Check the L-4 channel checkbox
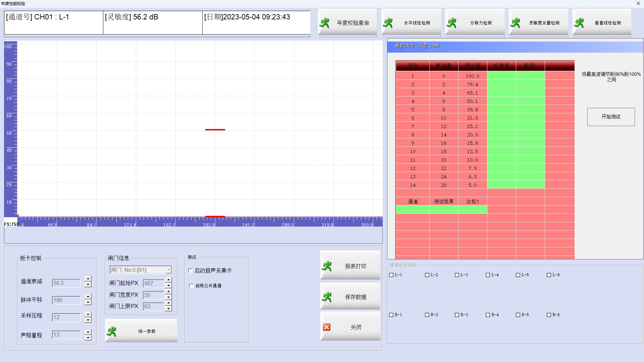644x362 pixels. (x=488, y=275)
